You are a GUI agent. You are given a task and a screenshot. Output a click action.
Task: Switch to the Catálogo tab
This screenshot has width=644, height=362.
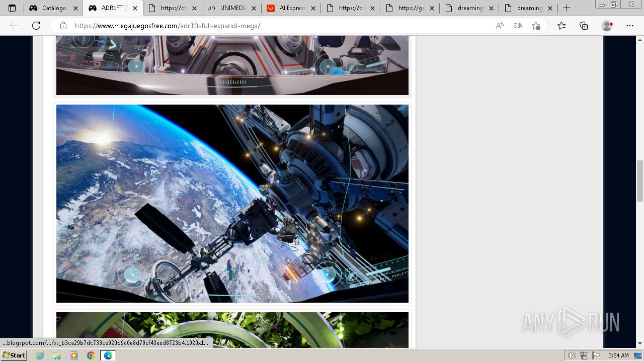[54, 8]
